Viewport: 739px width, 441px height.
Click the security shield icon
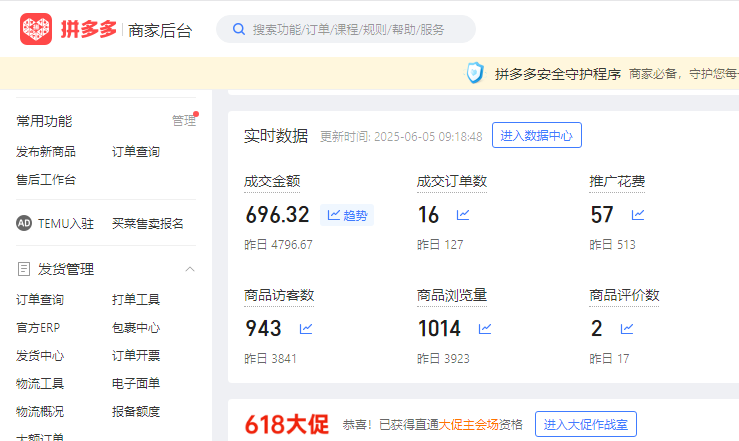tap(475, 74)
